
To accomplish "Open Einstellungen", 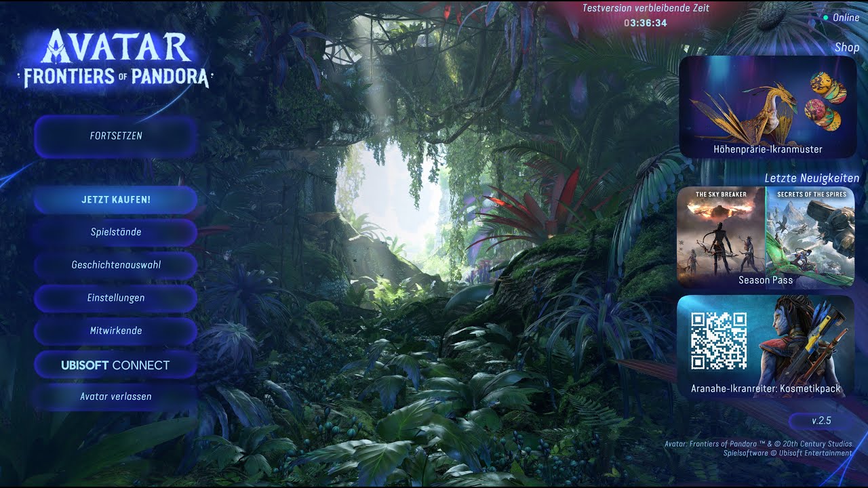I will (116, 298).
